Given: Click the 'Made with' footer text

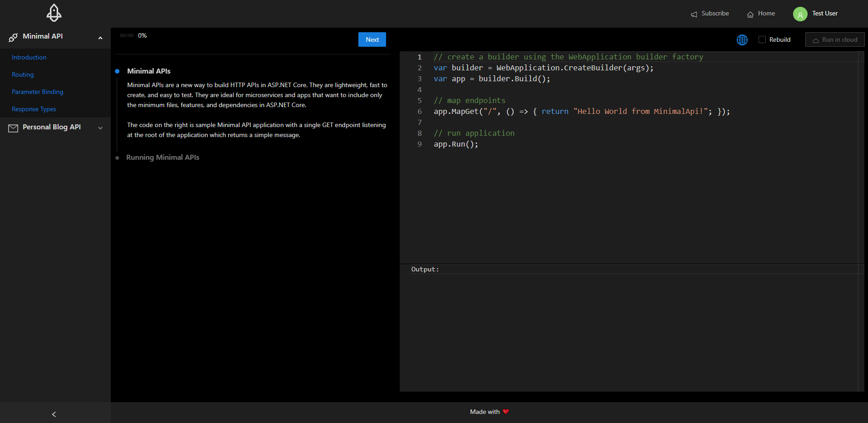Looking at the screenshot, I should (485, 412).
